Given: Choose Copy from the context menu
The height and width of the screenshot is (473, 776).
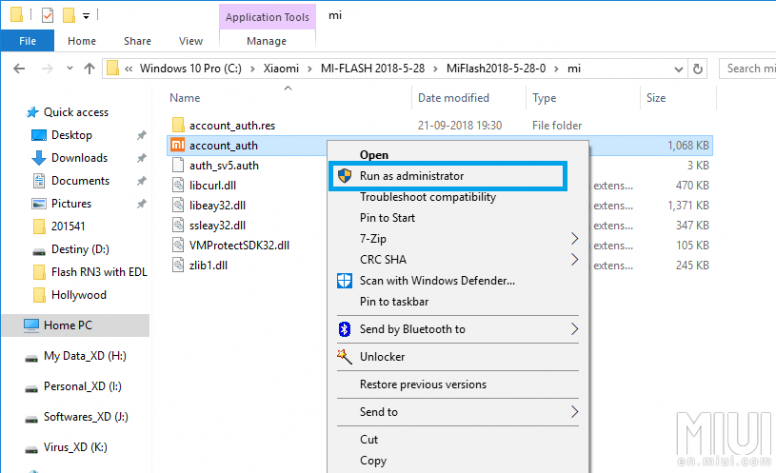Looking at the screenshot, I should [x=373, y=461].
